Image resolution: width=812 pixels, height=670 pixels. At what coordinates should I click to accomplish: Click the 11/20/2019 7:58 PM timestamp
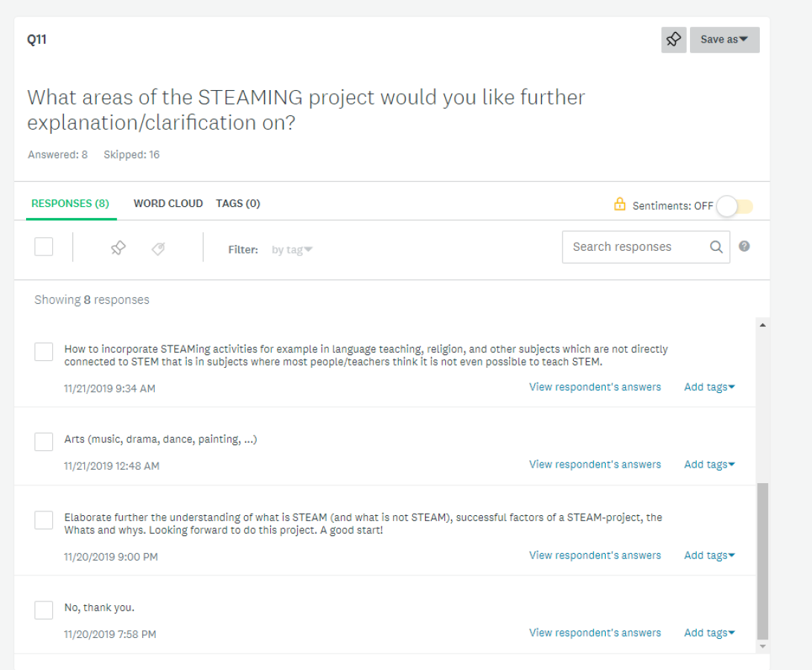click(x=110, y=634)
